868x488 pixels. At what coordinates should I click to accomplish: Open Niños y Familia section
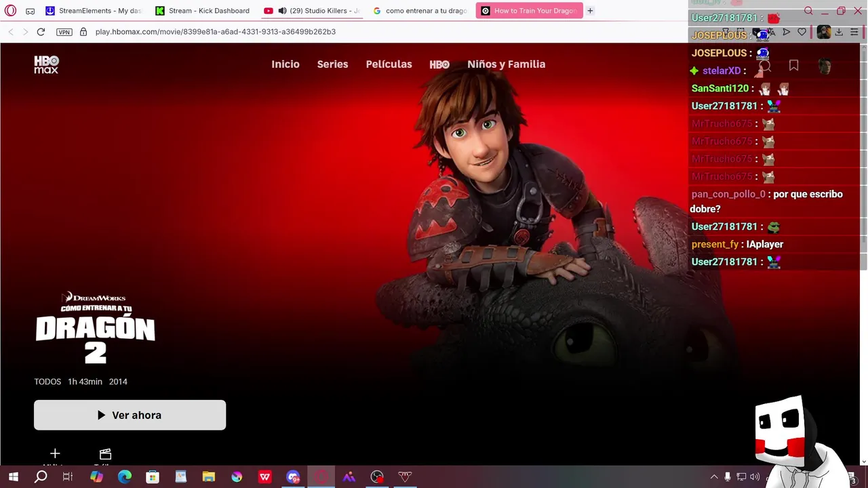(x=506, y=64)
